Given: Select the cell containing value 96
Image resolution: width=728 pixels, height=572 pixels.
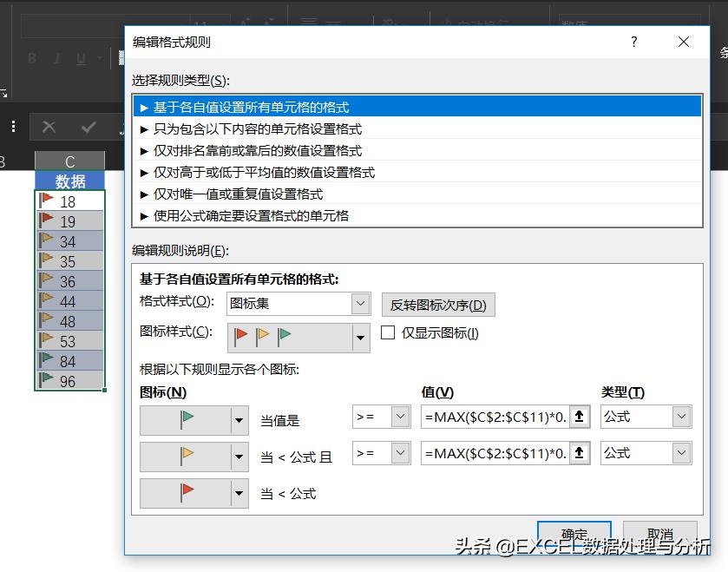Looking at the screenshot, I should (71, 381).
